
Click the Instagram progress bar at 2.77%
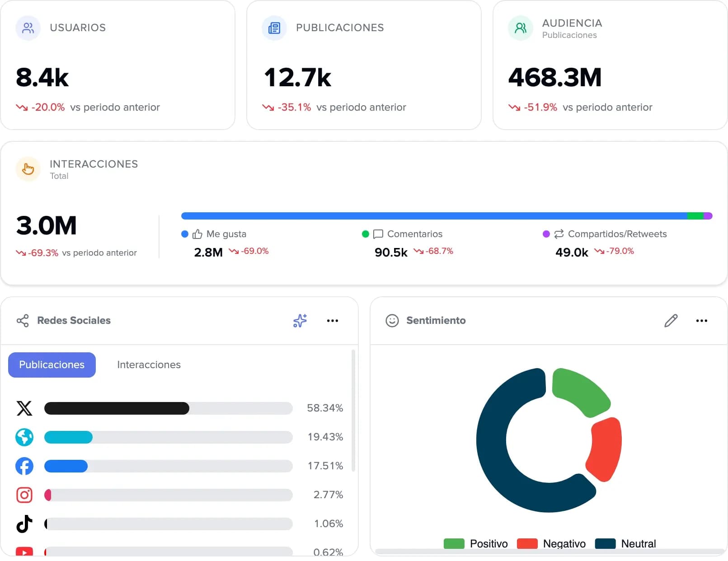point(169,495)
